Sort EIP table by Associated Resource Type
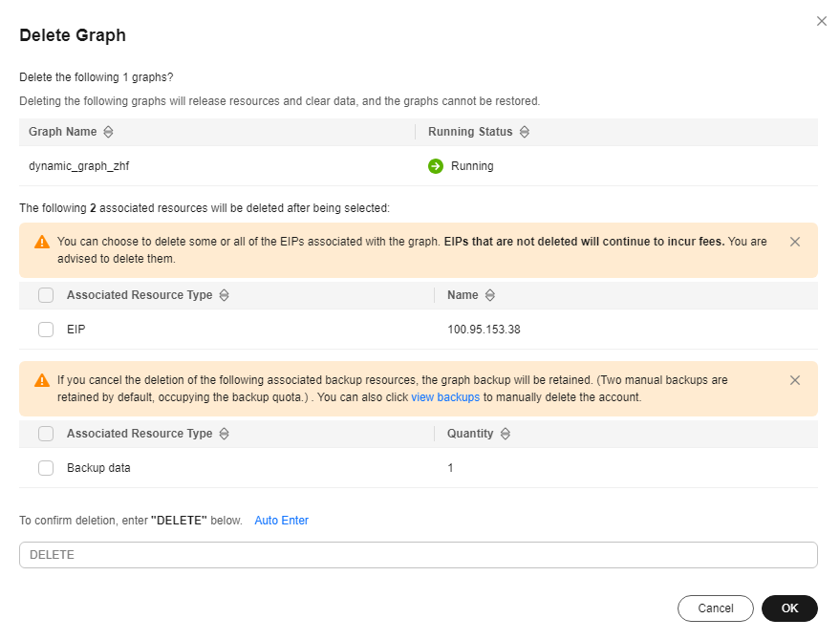840x640 pixels. [224, 295]
